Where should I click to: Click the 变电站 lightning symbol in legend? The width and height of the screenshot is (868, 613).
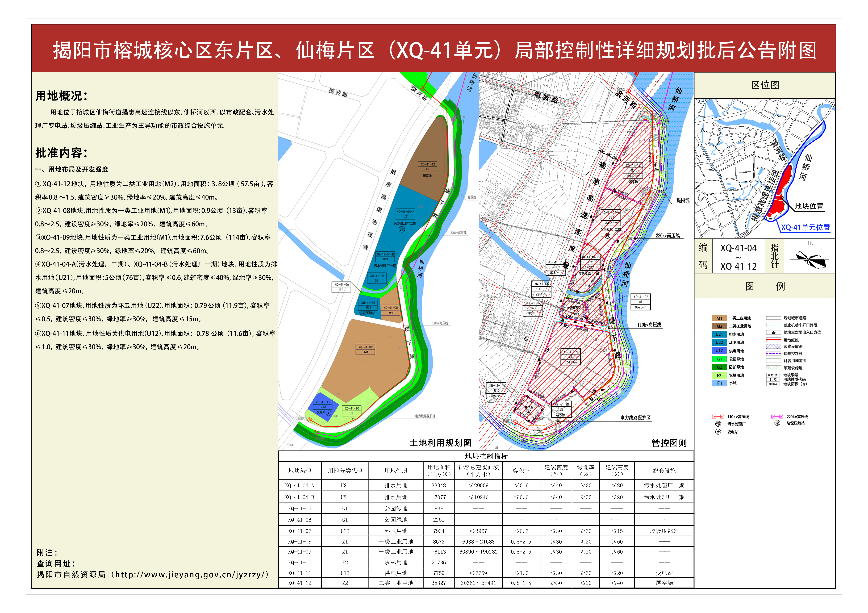click(718, 432)
